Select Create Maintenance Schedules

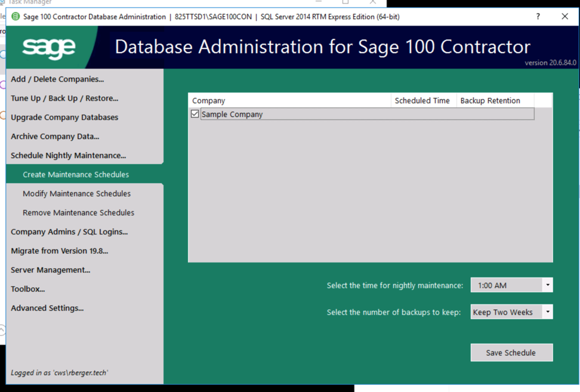(76, 175)
